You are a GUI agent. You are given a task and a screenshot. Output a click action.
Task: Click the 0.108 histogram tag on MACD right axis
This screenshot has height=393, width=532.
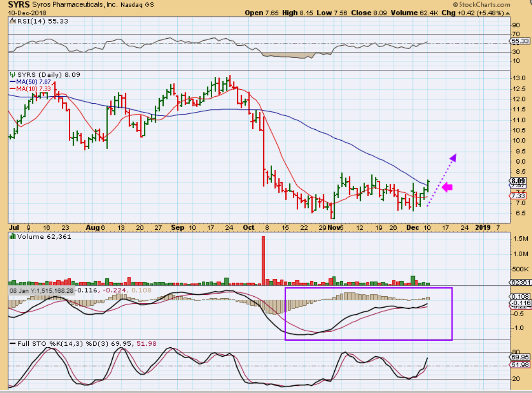(520, 297)
